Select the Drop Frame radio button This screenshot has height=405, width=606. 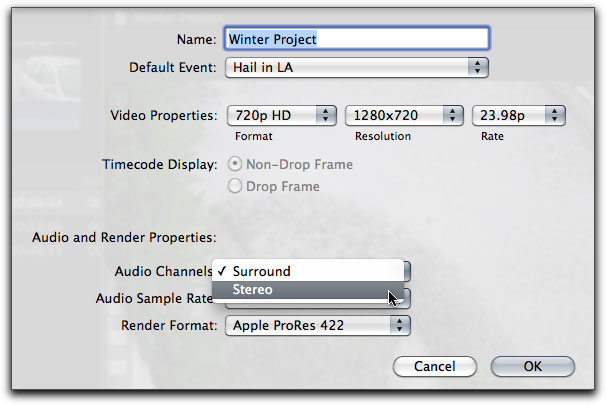(x=236, y=186)
